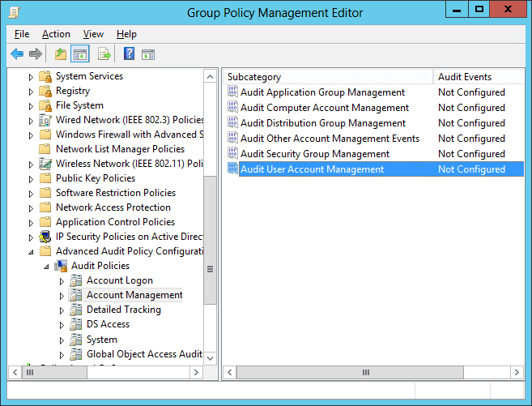Open the View menu
Viewport: 532px width, 406px height.
[x=93, y=34]
